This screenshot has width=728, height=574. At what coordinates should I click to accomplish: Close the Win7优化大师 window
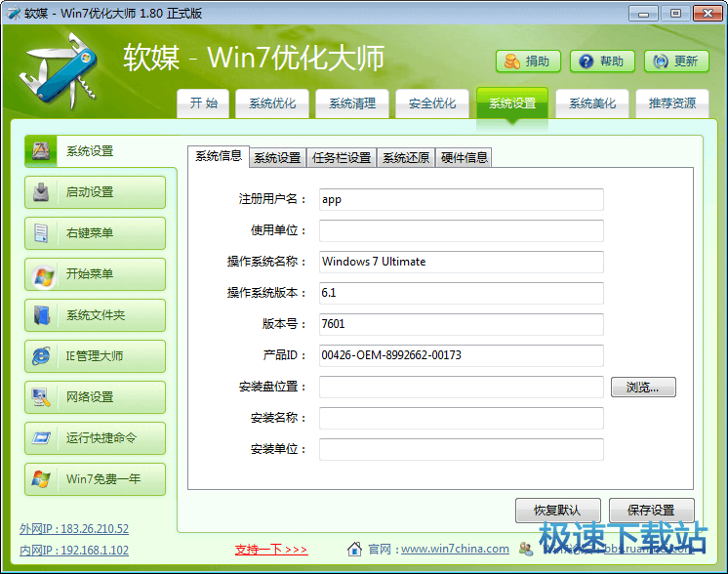tap(708, 14)
